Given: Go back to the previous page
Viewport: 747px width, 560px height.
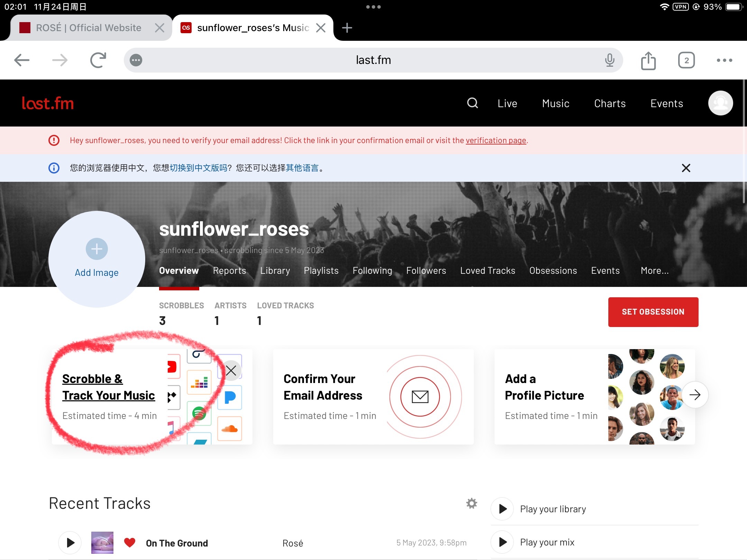Looking at the screenshot, I should [22, 60].
